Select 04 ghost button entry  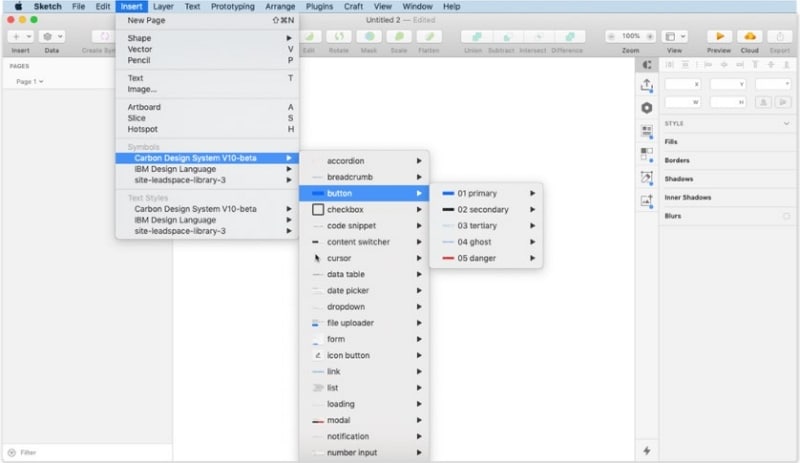(486, 242)
